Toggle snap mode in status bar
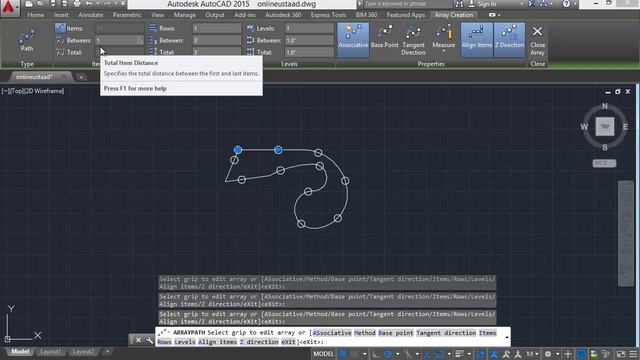The image size is (640, 360). click(355, 353)
